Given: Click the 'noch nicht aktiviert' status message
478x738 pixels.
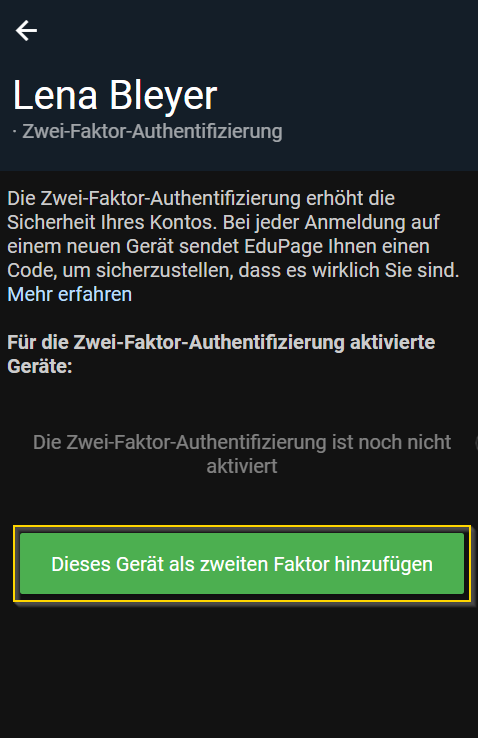Looking at the screenshot, I should (x=242, y=454).
